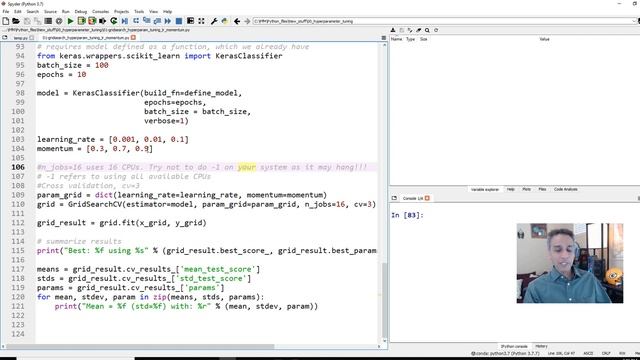Sort variables by Name column header
This screenshot has height=360, width=640.
point(396,39)
